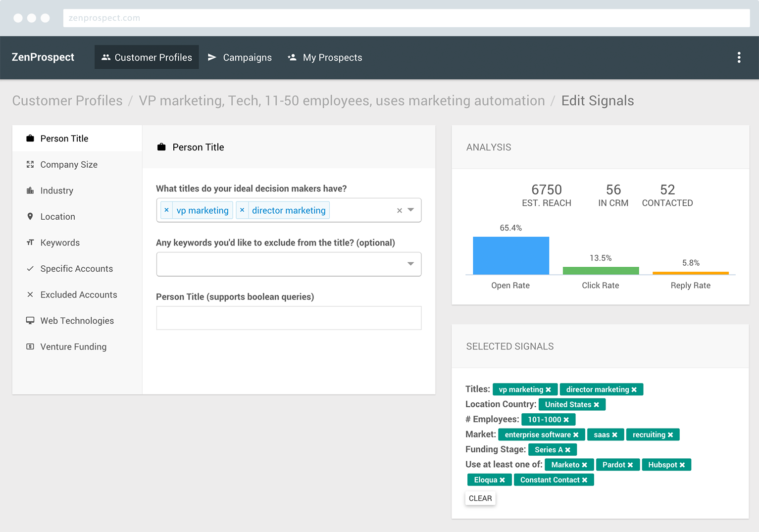
Task: Click the Specific Accounts checkmark icon
Action: tap(30, 268)
